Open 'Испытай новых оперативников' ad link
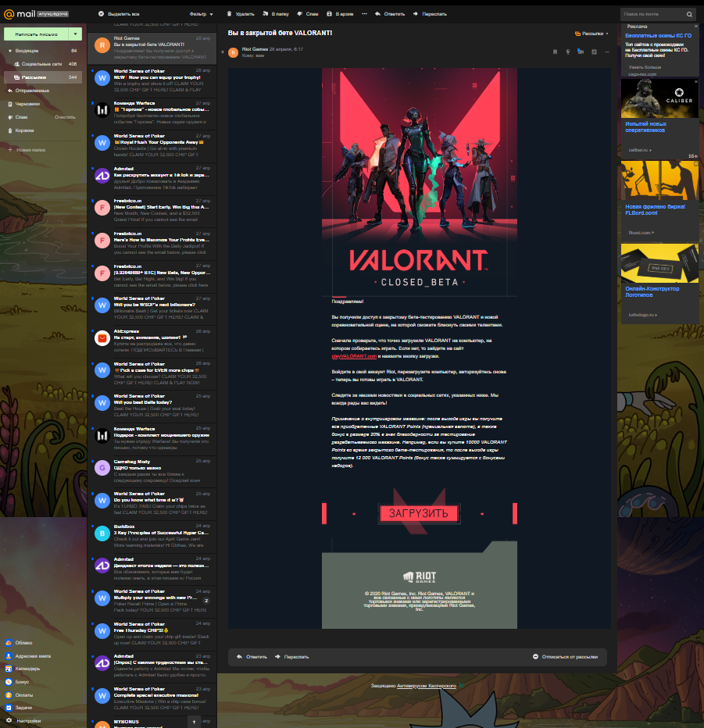This screenshot has height=728, width=704. point(645,127)
